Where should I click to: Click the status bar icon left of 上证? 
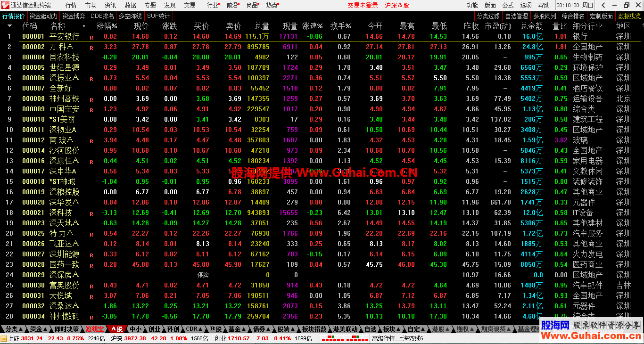coord(4,338)
